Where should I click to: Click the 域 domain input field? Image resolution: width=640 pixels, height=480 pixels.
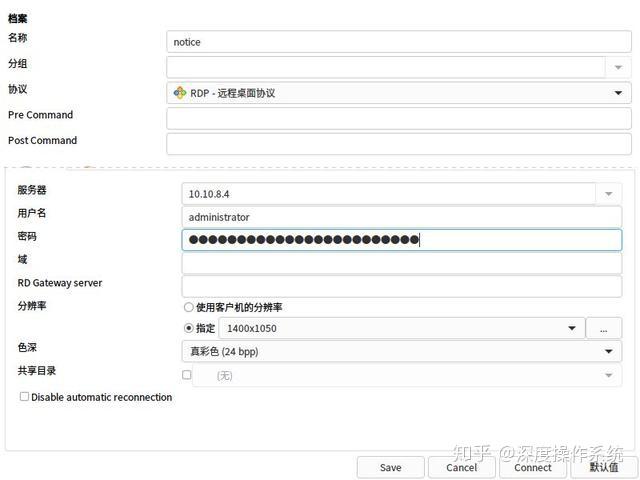(x=402, y=263)
